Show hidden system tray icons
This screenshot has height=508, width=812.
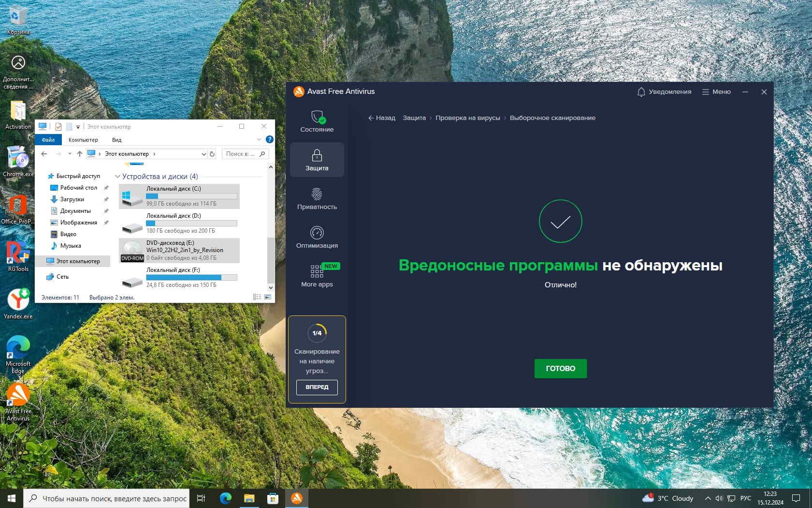pyautogui.click(x=708, y=498)
